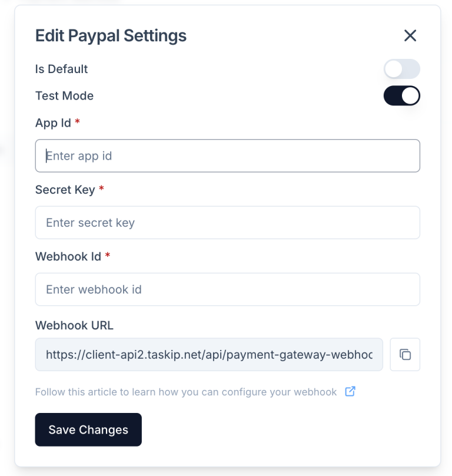Copy the Webhook URL using the copy icon
Image resolution: width=452 pixels, height=476 pixels.
[404, 354]
